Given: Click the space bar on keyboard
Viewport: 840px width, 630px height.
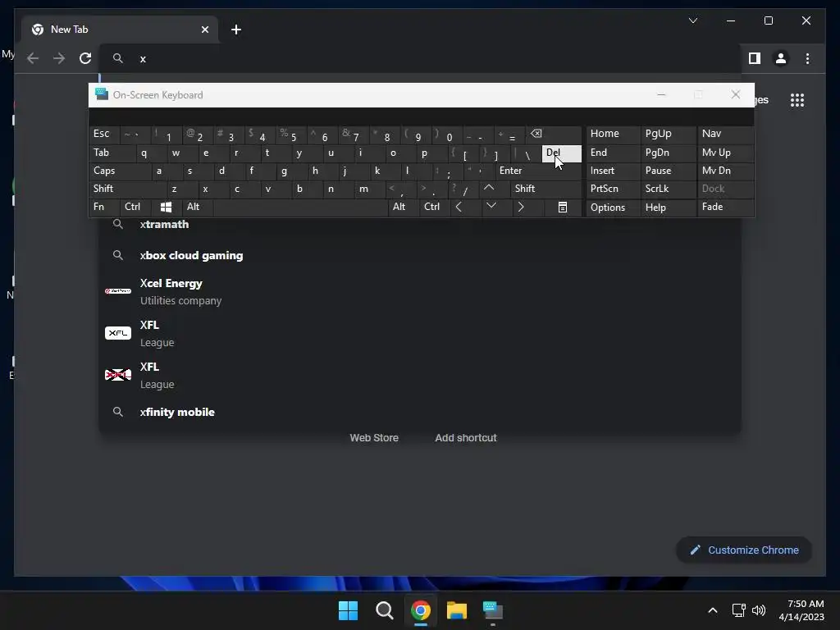Looking at the screenshot, I should pyautogui.click(x=300, y=207).
